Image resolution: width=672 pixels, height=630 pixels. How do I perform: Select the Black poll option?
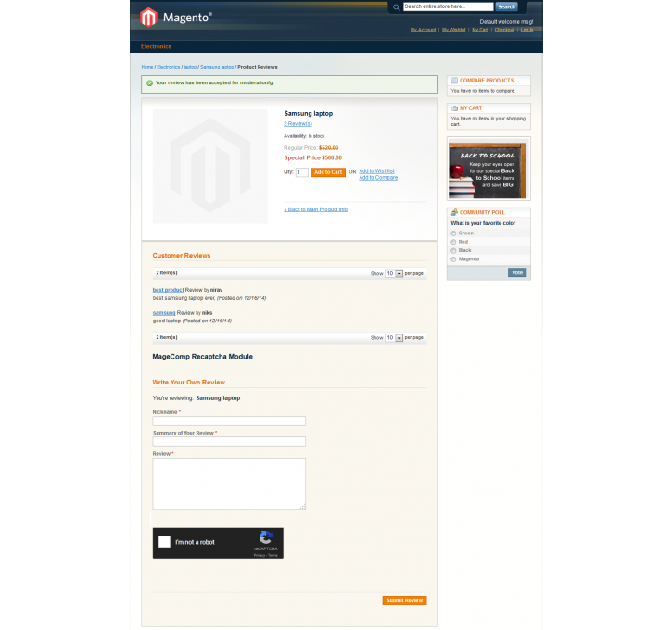click(453, 250)
